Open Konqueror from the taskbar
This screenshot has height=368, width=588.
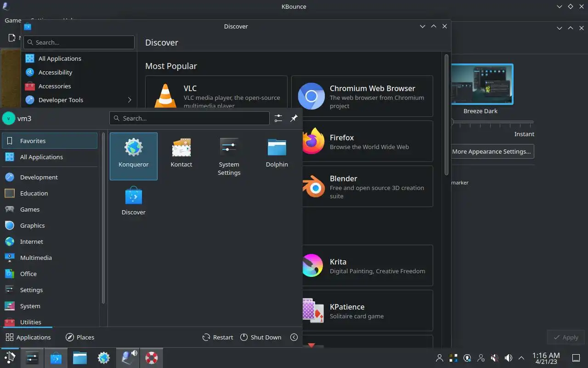[x=104, y=357]
